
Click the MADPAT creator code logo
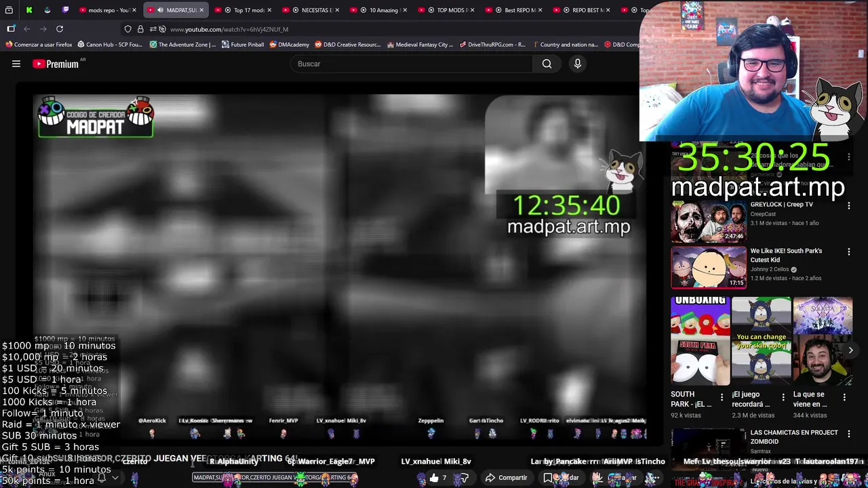(x=96, y=118)
